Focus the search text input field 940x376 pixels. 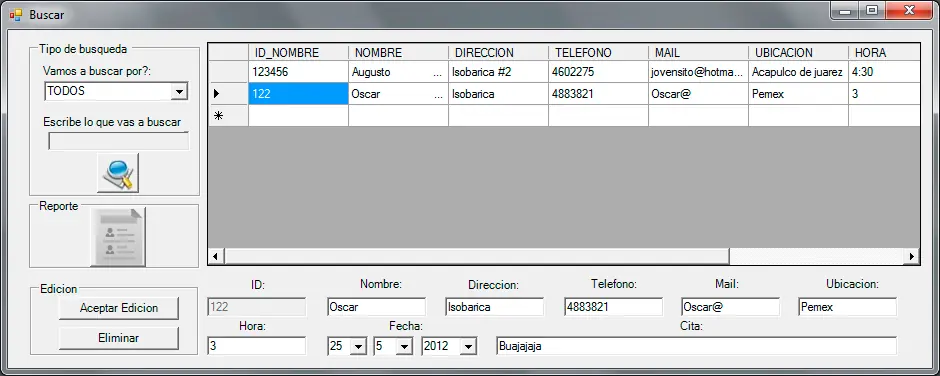click(118, 141)
